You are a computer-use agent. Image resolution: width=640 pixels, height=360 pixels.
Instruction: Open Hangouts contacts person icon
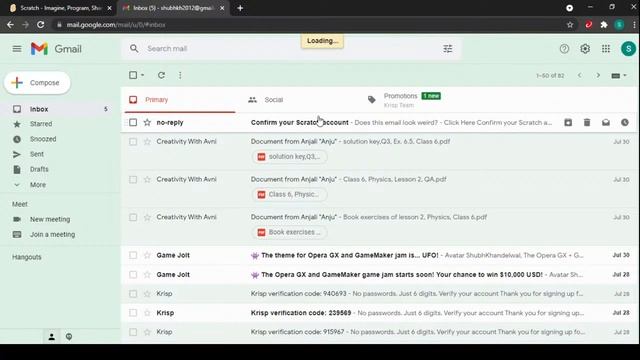(x=51, y=337)
